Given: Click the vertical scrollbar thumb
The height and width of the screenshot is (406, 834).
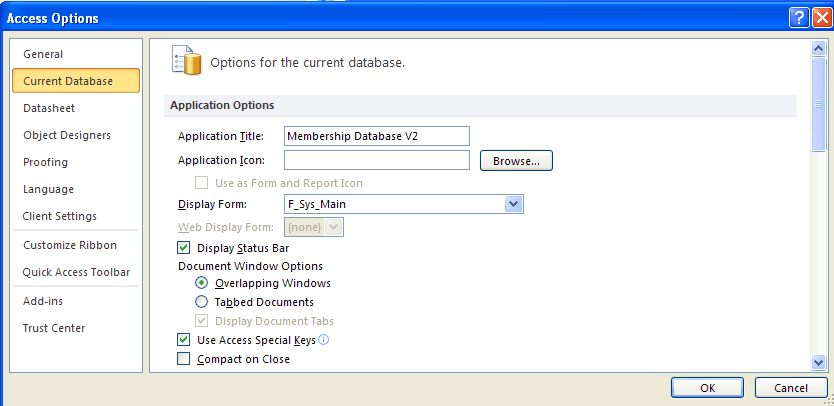Looking at the screenshot, I should pyautogui.click(x=819, y=104).
